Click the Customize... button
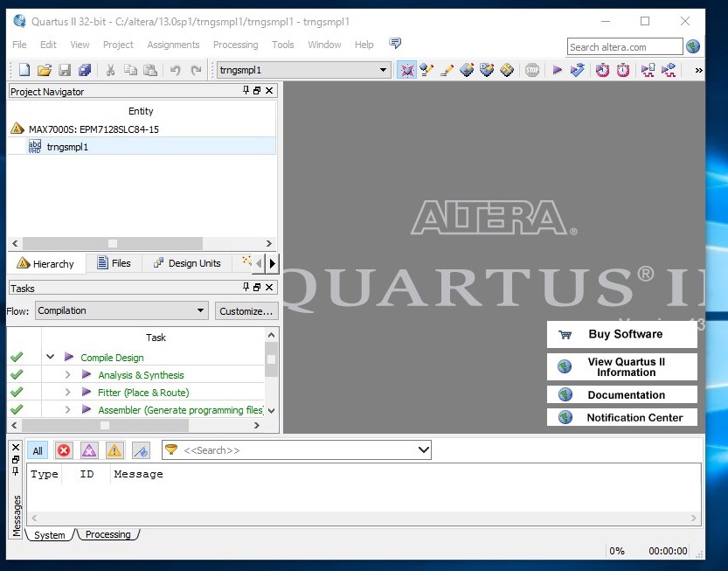This screenshot has width=728, height=571. [x=246, y=311]
